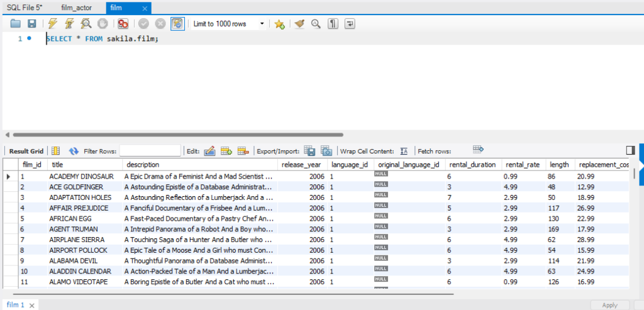644x310 pixels.
Task: Beautify the query with the broom icon
Action: pyautogui.click(x=299, y=24)
